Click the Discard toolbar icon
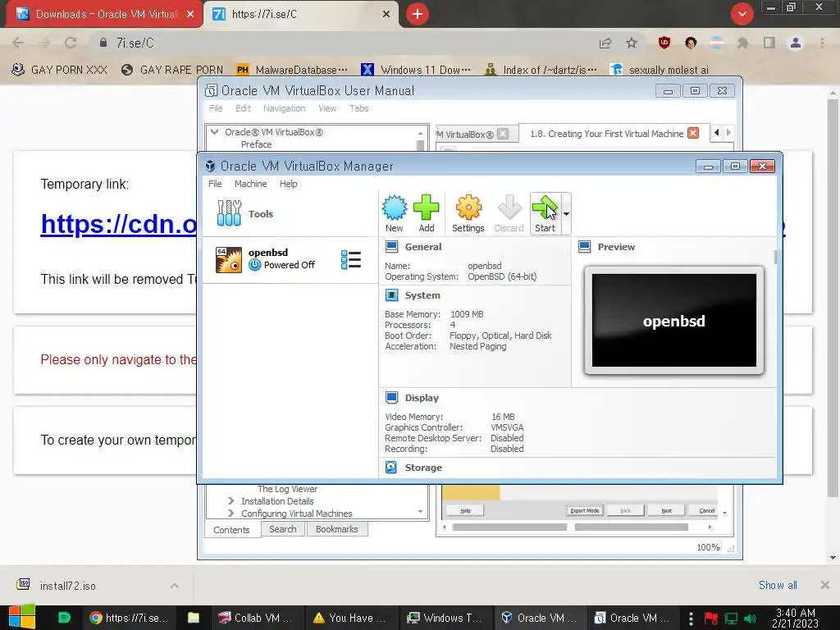Viewport: 840px width, 630px height. [x=509, y=213]
